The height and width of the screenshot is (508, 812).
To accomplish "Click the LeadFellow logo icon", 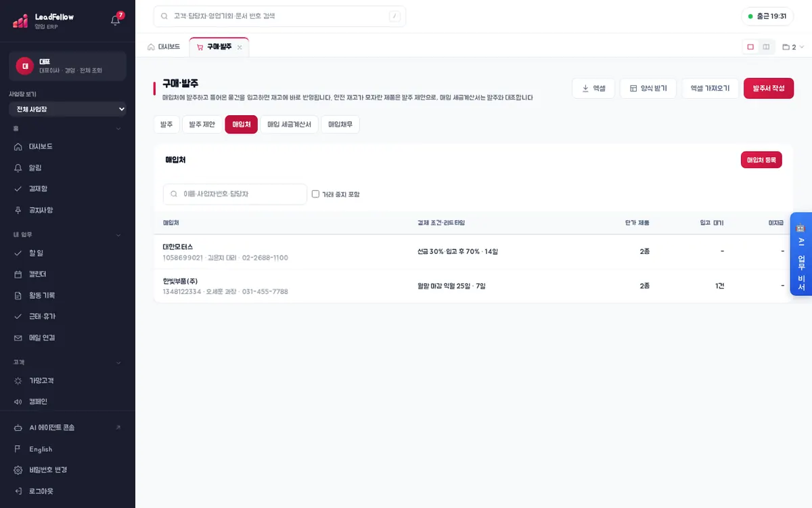I will tap(20, 20).
